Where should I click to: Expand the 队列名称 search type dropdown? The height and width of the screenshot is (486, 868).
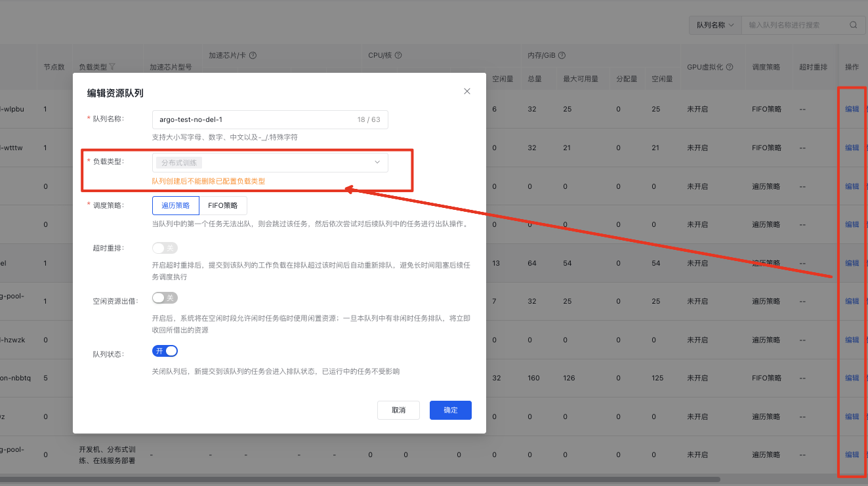tap(714, 25)
